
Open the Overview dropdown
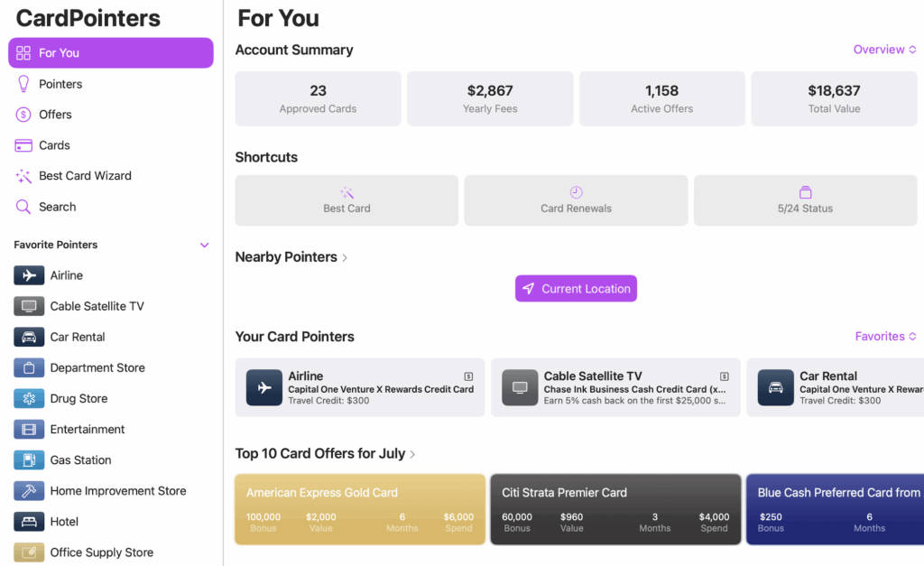[x=884, y=50]
